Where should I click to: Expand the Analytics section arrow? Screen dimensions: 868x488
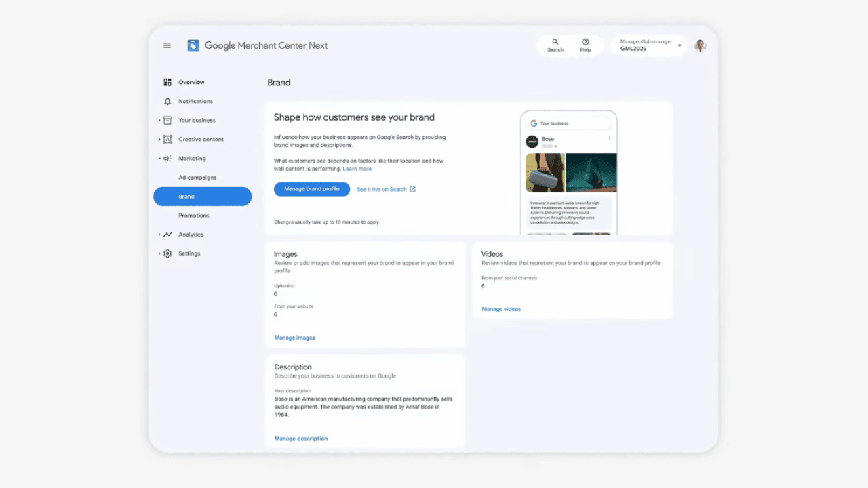point(160,235)
